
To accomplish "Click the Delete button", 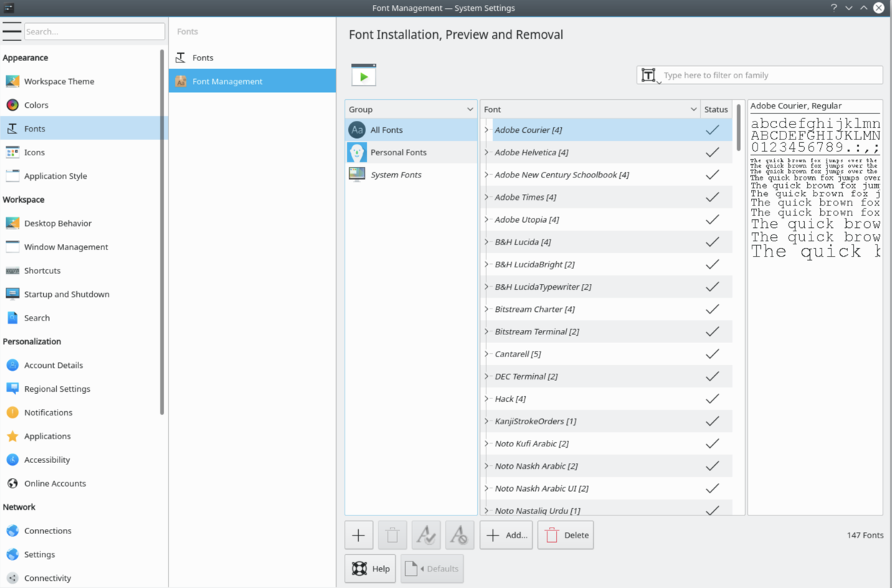I will (x=565, y=536).
